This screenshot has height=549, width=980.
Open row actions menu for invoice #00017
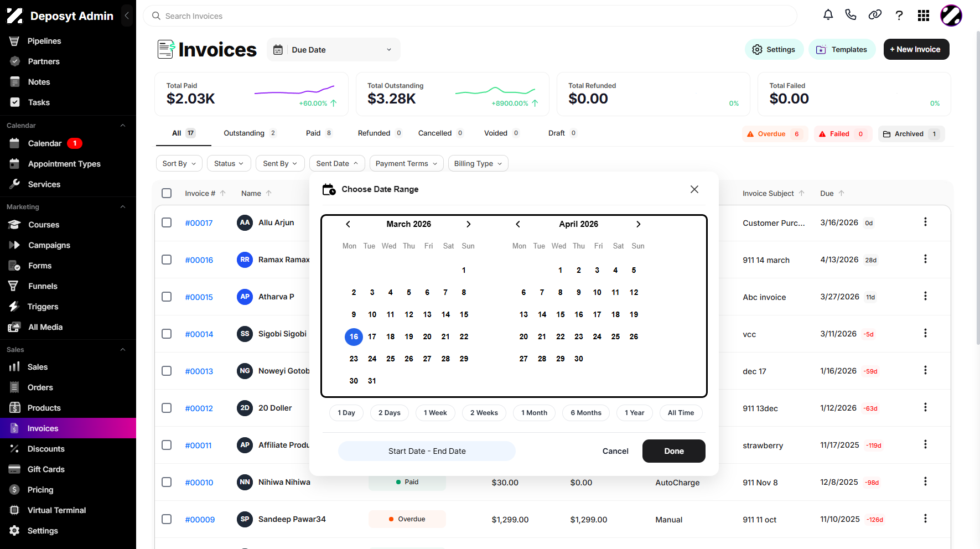[925, 222]
